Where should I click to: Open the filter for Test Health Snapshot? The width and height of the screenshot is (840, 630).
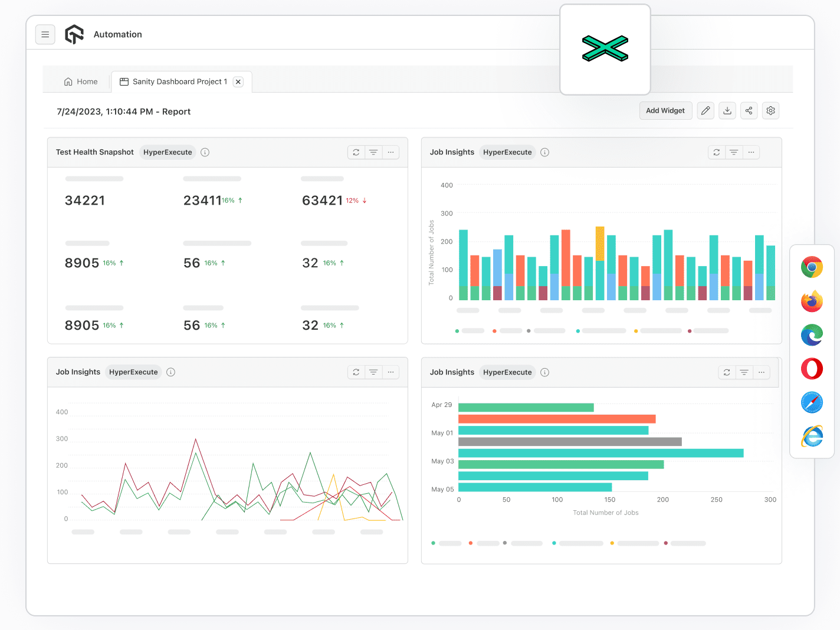pos(373,152)
